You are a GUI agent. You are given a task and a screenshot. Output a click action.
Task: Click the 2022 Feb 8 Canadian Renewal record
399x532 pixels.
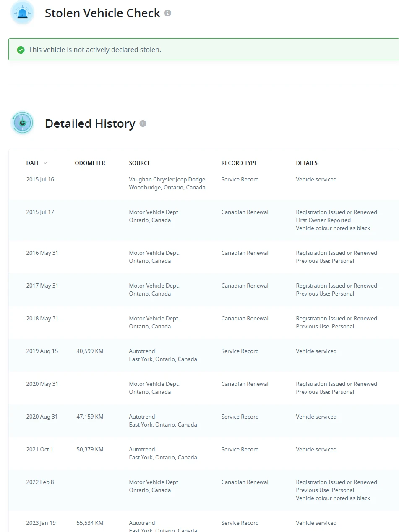click(x=245, y=482)
